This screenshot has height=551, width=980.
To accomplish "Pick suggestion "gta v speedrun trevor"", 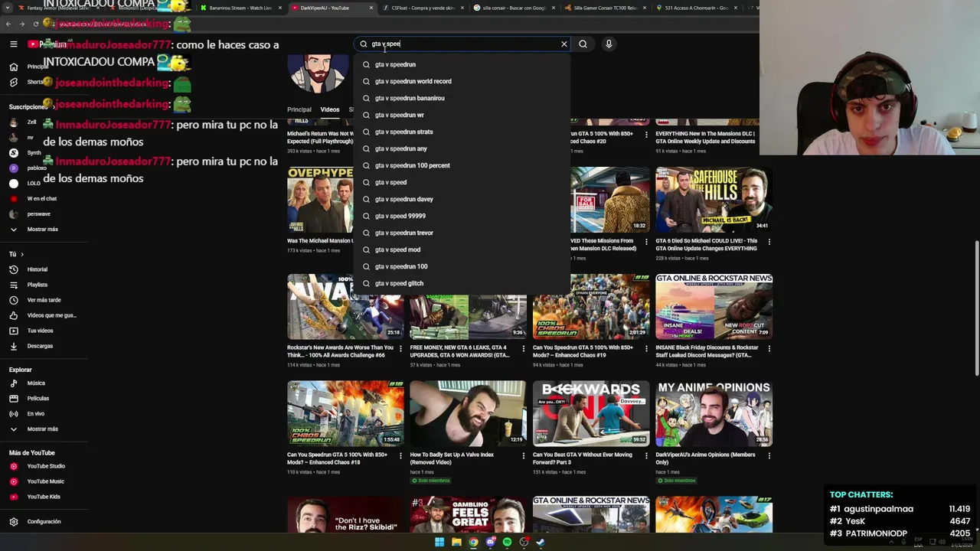I will click(462, 233).
